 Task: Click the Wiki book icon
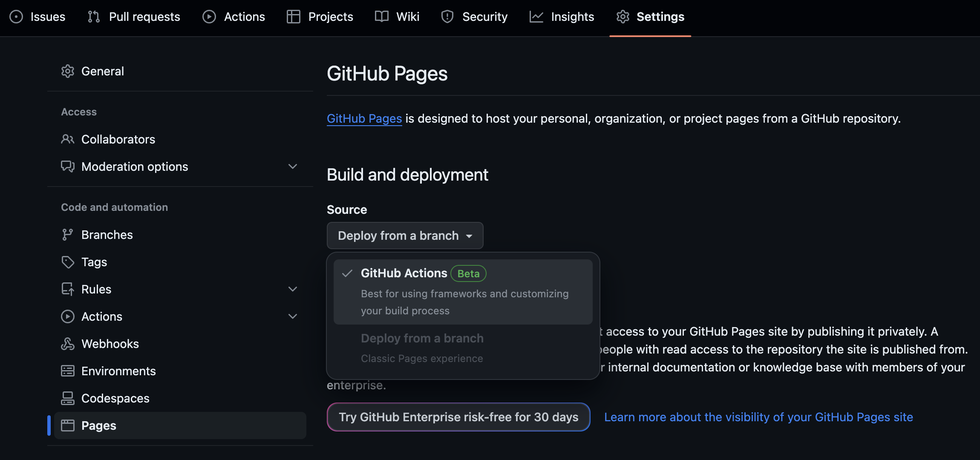point(381,17)
